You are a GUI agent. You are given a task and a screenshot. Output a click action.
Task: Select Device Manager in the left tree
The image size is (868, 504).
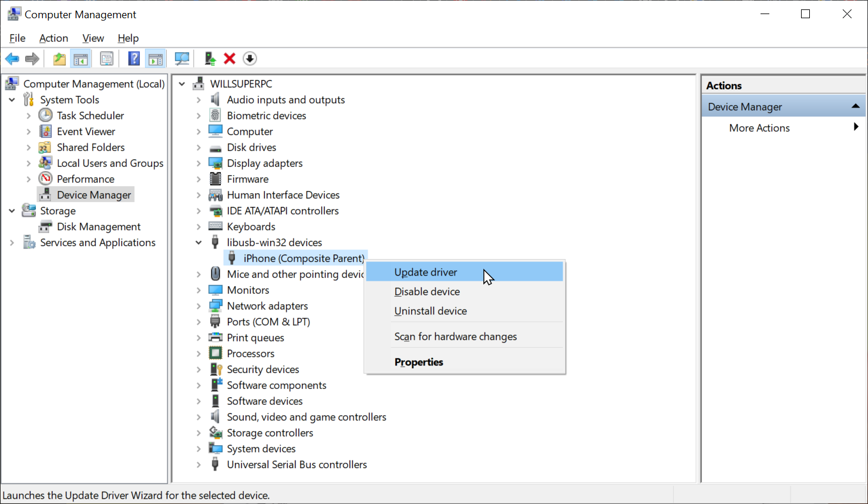point(94,195)
